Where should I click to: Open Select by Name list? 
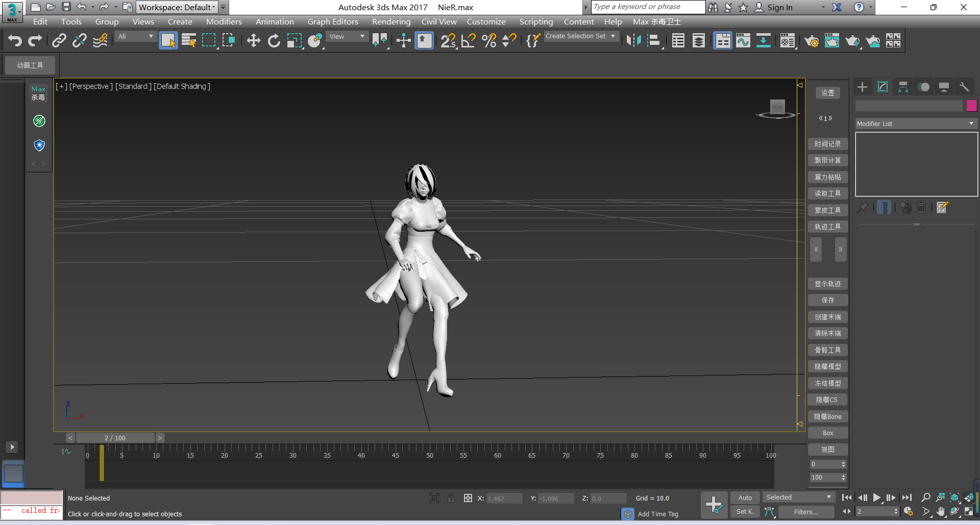(189, 40)
